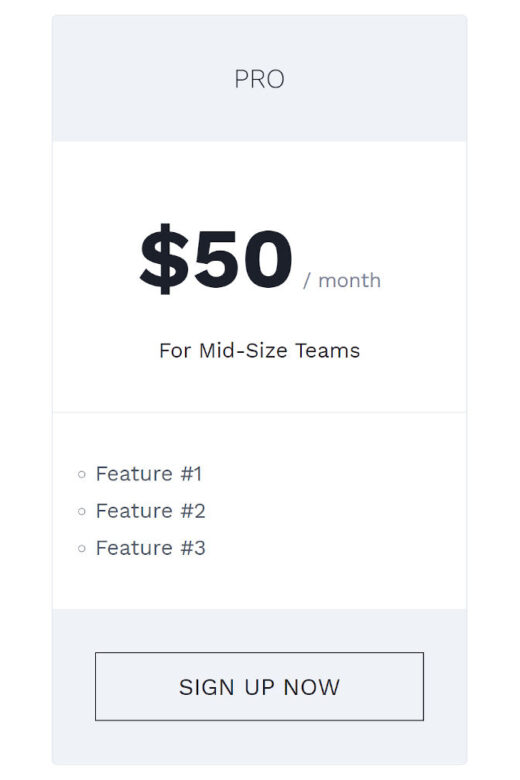
Task: Click the #3 number in the last feature
Action: coord(193,548)
